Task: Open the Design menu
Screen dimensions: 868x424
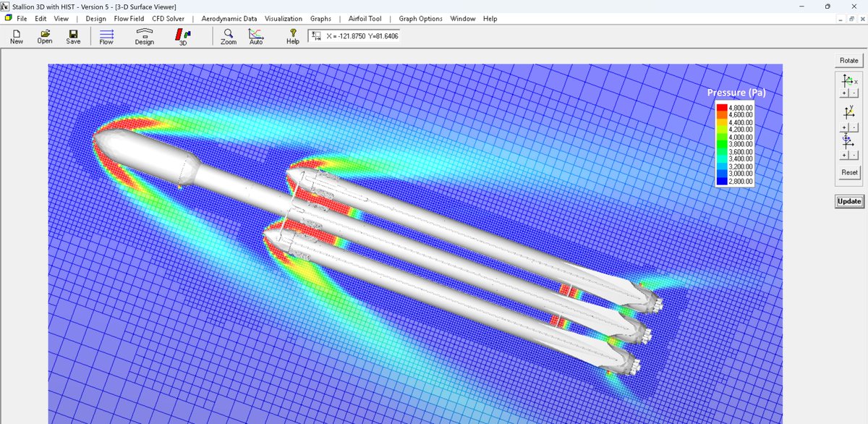Action: click(95, 18)
